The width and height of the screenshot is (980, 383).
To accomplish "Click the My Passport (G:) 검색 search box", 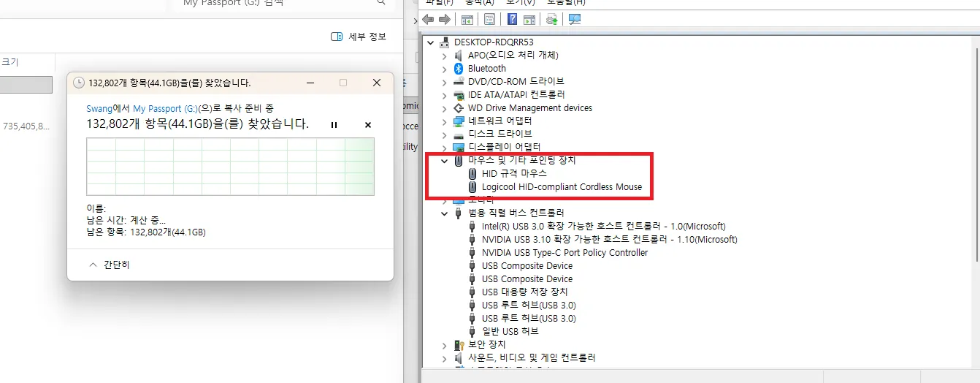I will click(x=285, y=4).
